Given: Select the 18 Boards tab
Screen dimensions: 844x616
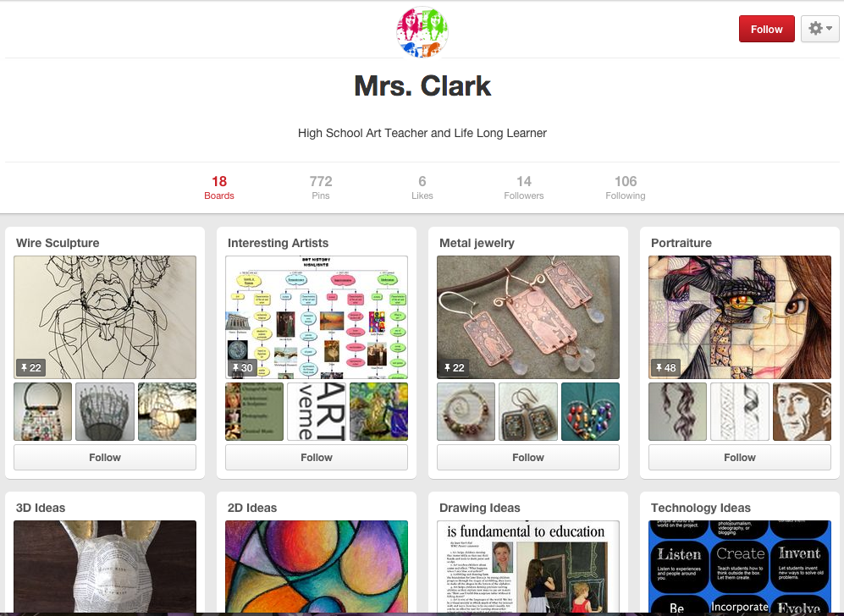Looking at the screenshot, I should pos(219,187).
